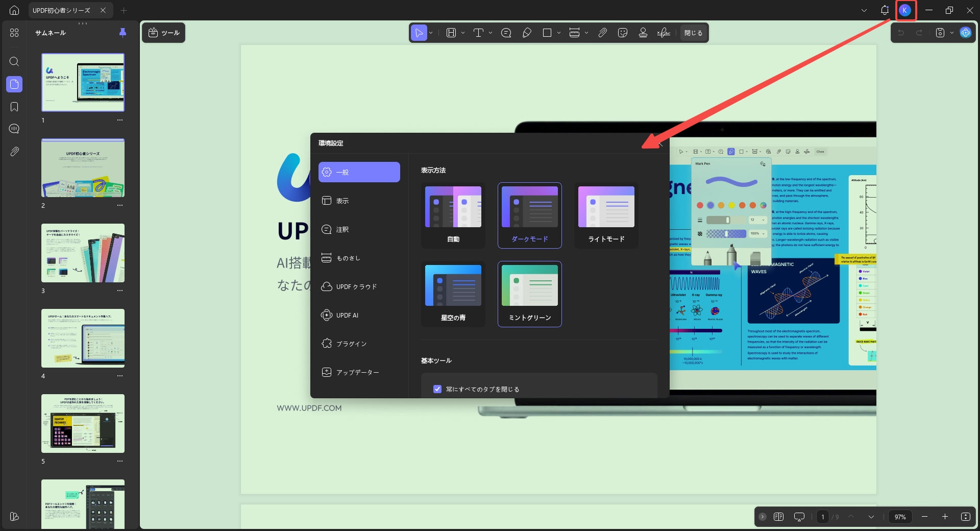The width and height of the screenshot is (980, 531).
Task: Open the save file icon
Action: (x=940, y=33)
